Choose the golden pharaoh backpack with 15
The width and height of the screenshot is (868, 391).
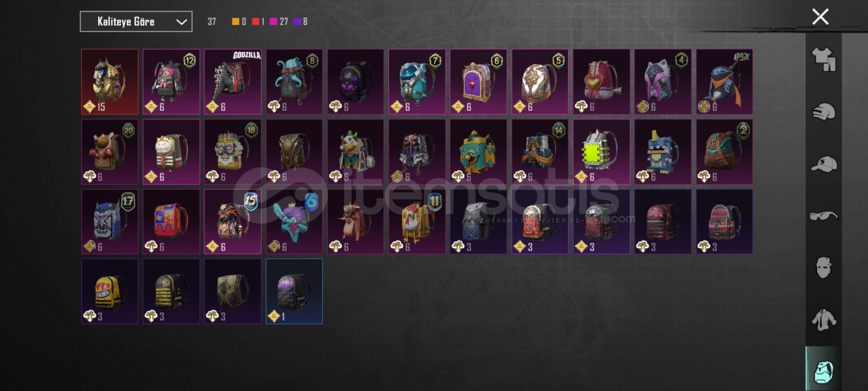tap(110, 82)
